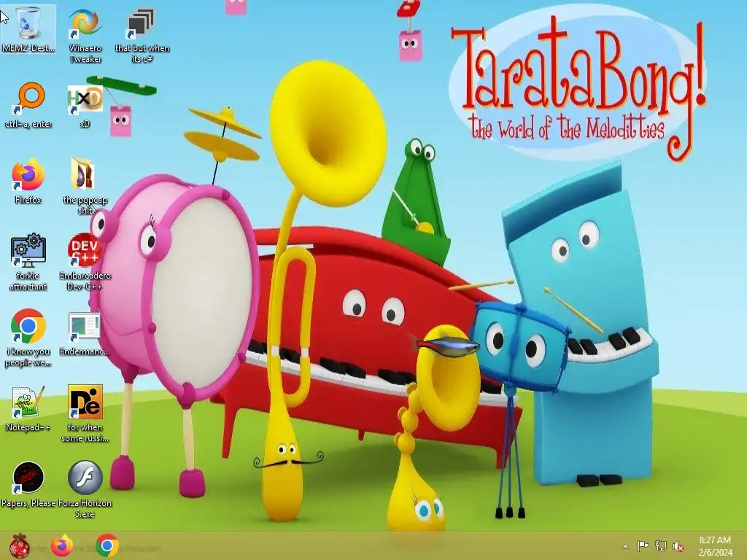Viewport: 747px width, 560px height.
Task: Launch Notepad++ from the desktop
Action: pos(28,408)
